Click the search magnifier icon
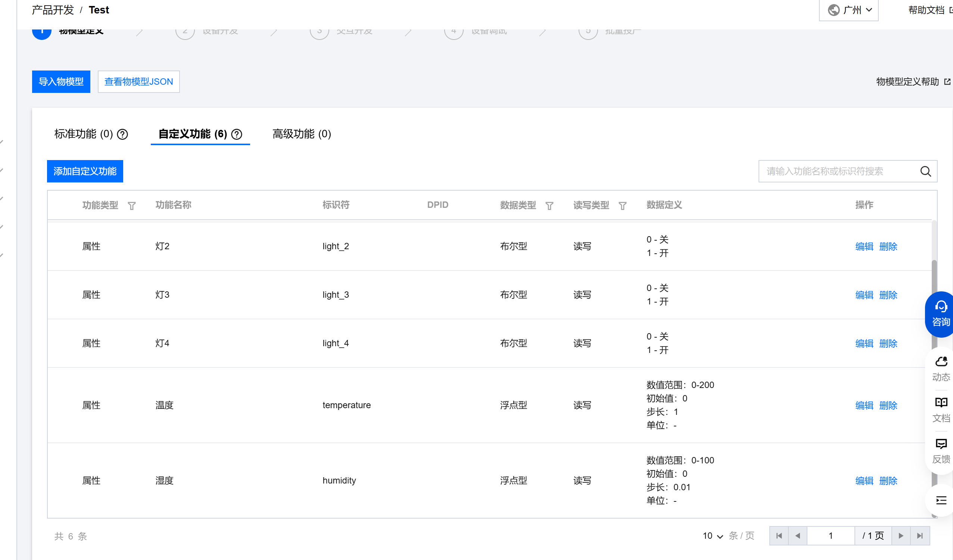953x560 pixels. tap(925, 172)
